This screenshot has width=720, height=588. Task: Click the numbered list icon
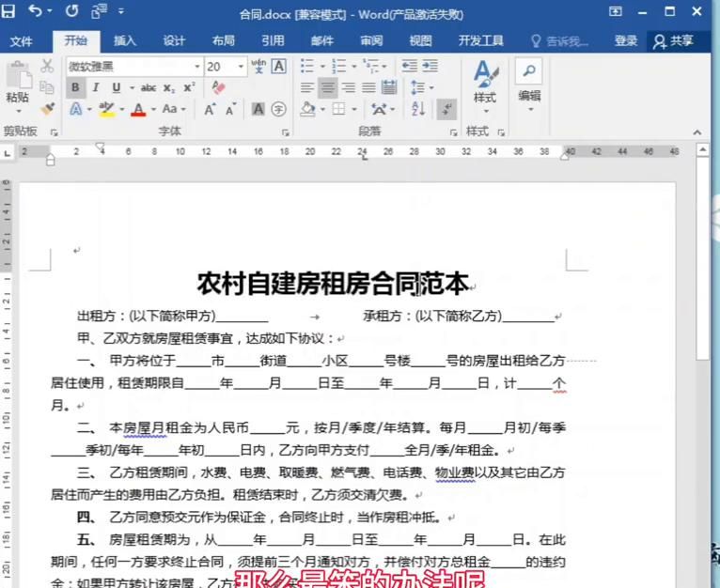(339, 66)
